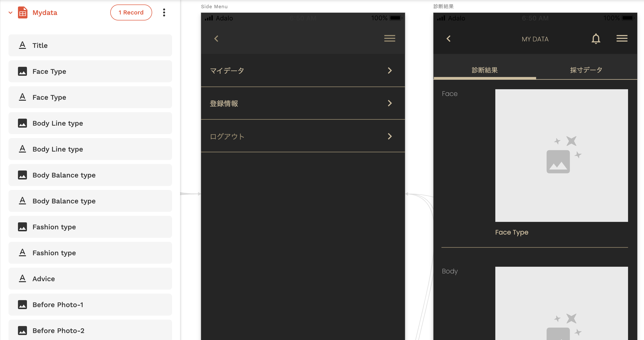The width and height of the screenshot is (644, 340).
Task: Click the chevron beside ログアウト
Action: 390,136
